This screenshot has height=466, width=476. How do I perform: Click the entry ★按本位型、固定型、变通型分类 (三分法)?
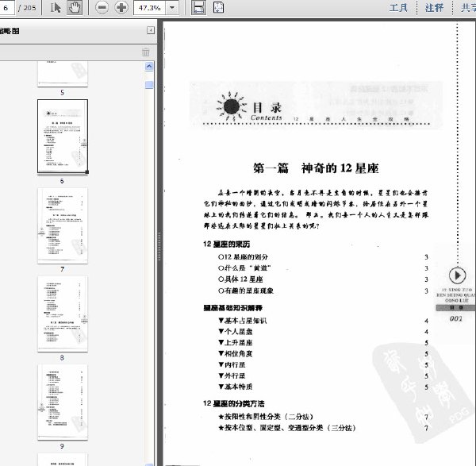[287, 428]
